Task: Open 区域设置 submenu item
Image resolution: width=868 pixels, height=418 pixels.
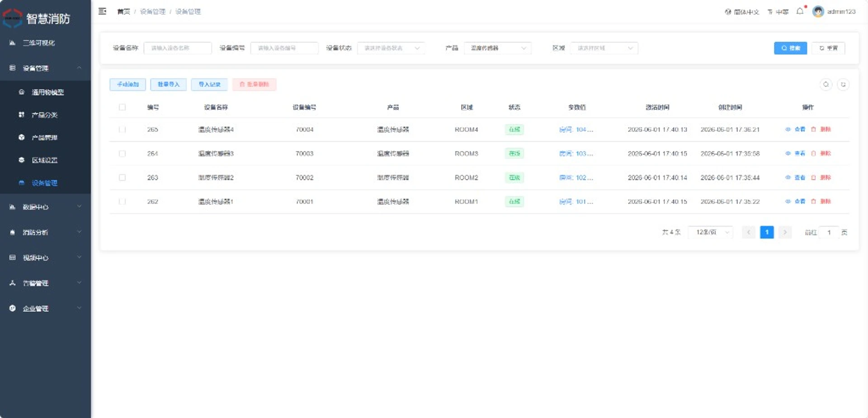Action: (x=45, y=160)
